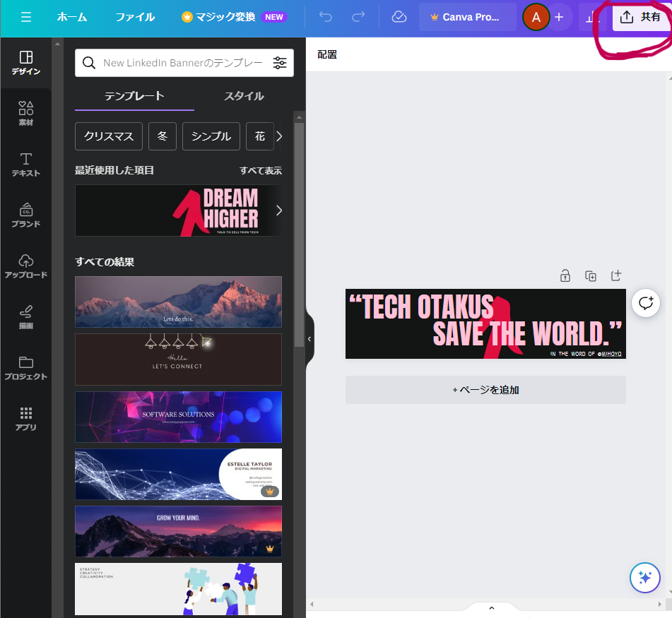Select the 冬 filter chip

pyautogui.click(x=163, y=136)
